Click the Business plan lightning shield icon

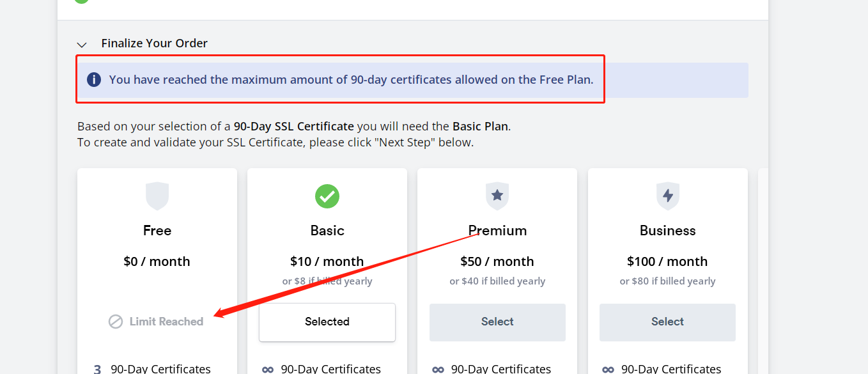coord(667,196)
